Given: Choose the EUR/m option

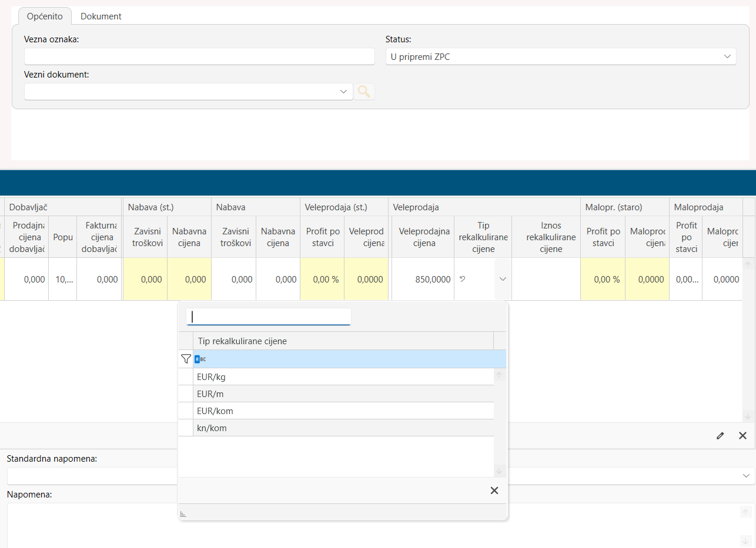Looking at the screenshot, I should tap(343, 394).
